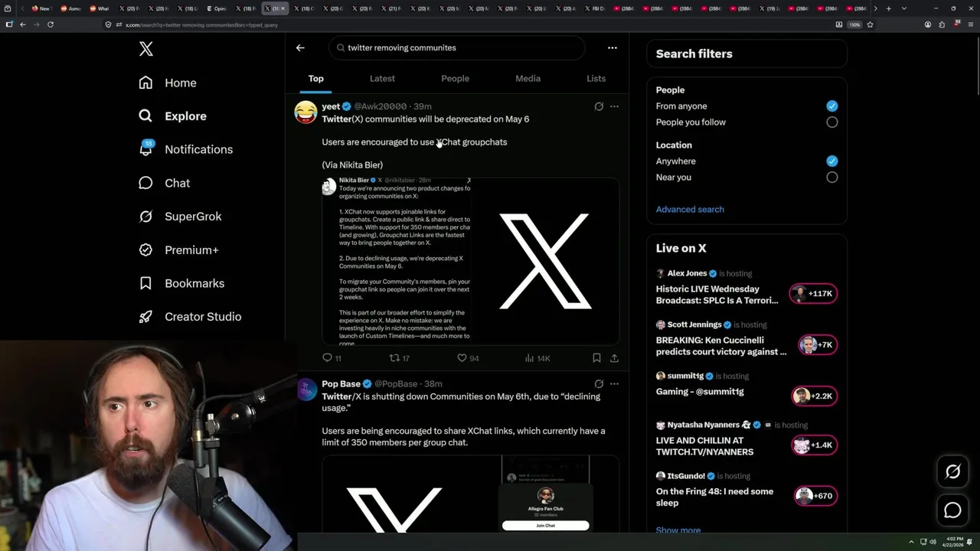The width and height of the screenshot is (980, 551).
Task: Click the +2.2K listeners badge
Action: coord(814,396)
